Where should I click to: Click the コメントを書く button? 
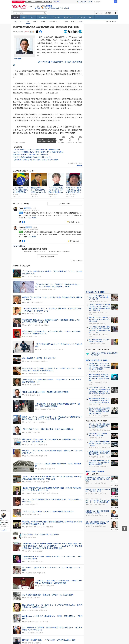[x=65, y=204]
